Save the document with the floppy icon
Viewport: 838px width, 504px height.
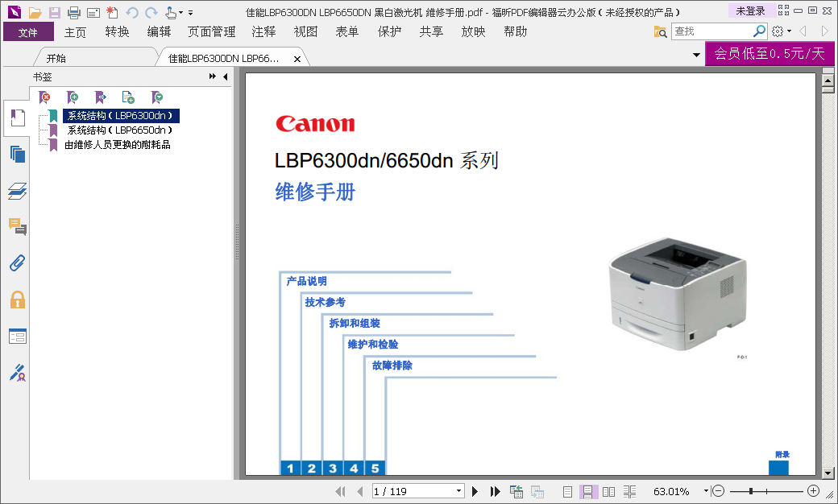[x=54, y=12]
